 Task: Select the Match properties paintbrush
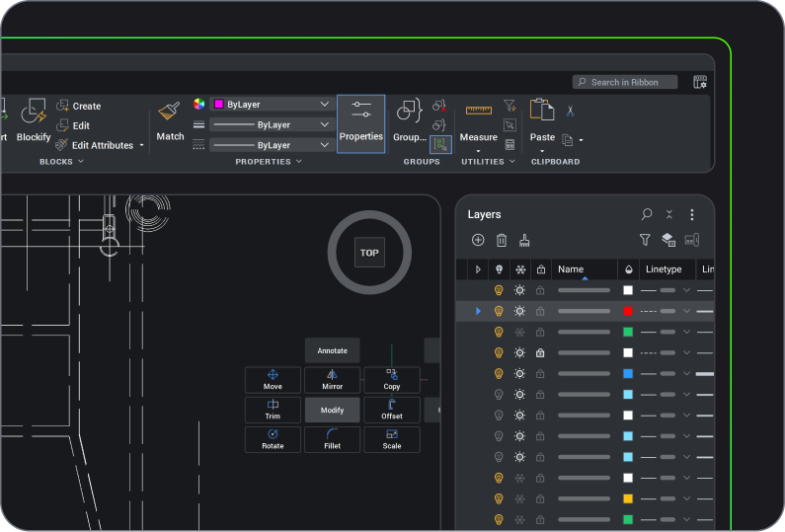coord(169,112)
